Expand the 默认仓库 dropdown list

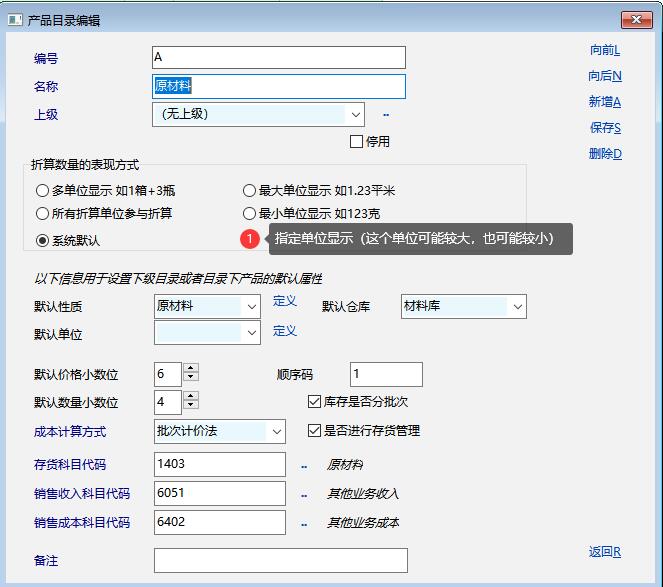pyautogui.click(x=516, y=306)
